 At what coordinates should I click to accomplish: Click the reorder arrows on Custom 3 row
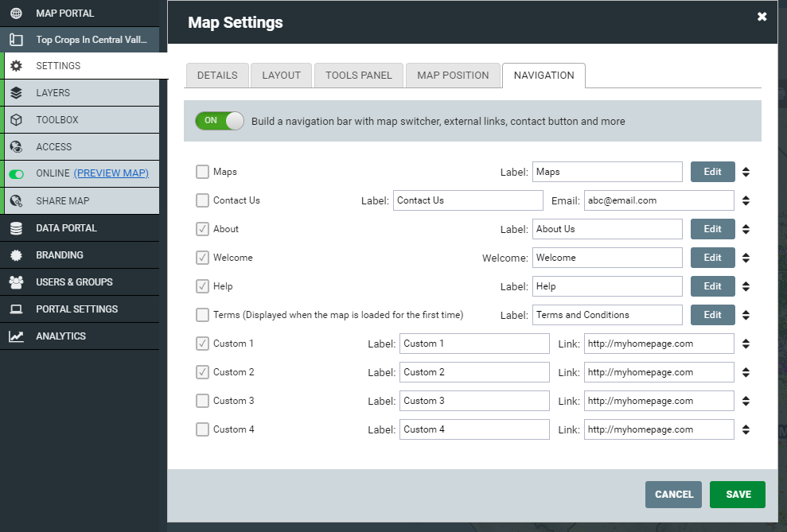coord(746,401)
